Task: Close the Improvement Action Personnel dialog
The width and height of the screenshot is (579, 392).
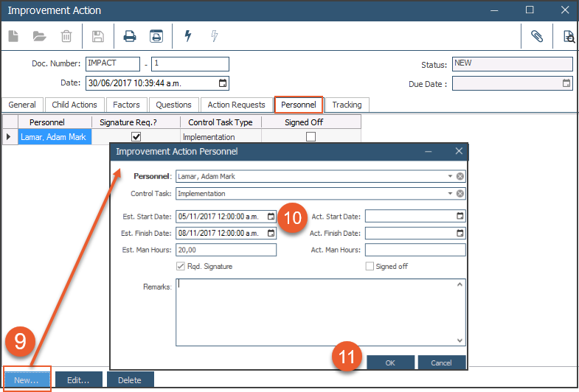Action: tap(459, 151)
